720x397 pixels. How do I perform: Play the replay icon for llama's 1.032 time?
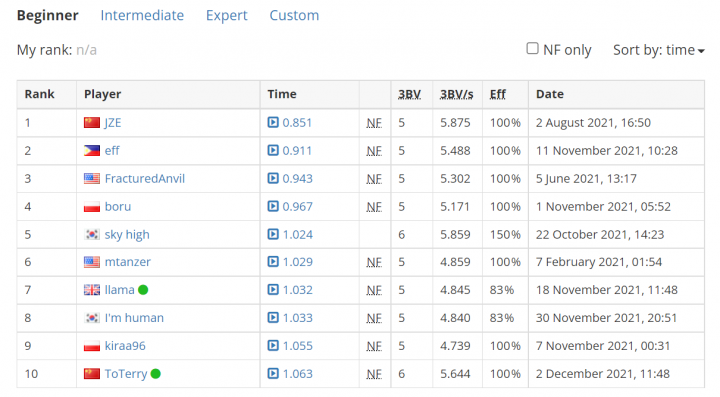point(273,290)
